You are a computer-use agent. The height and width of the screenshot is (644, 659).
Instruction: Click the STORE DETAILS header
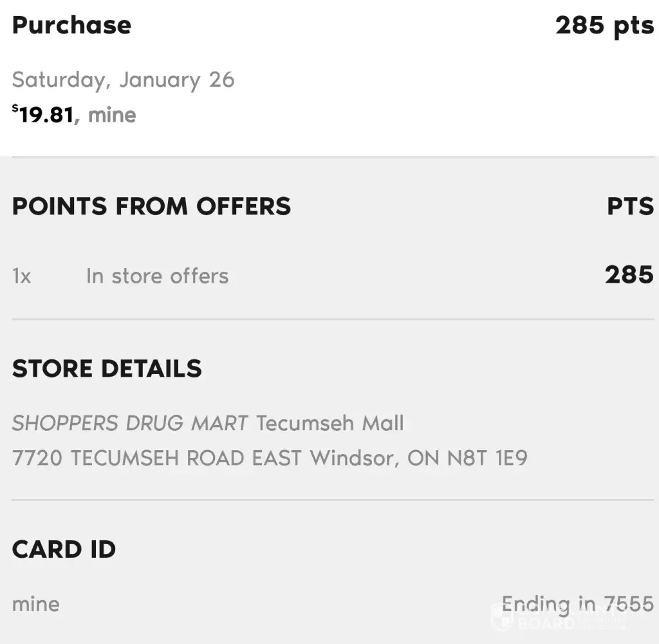click(107, 368)
